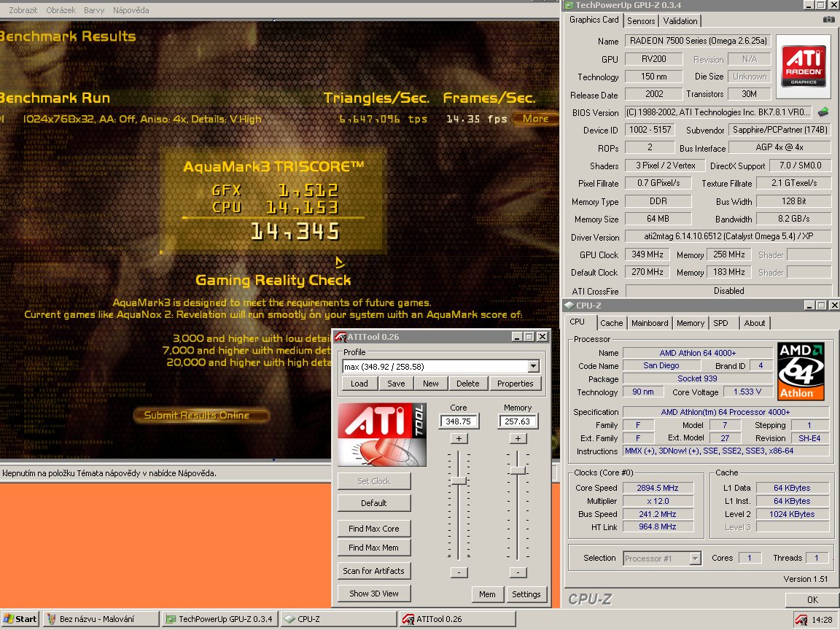Click the Core clock value field 348.75
The height and width of the screenshot is (630, 840).
[459, 421]
